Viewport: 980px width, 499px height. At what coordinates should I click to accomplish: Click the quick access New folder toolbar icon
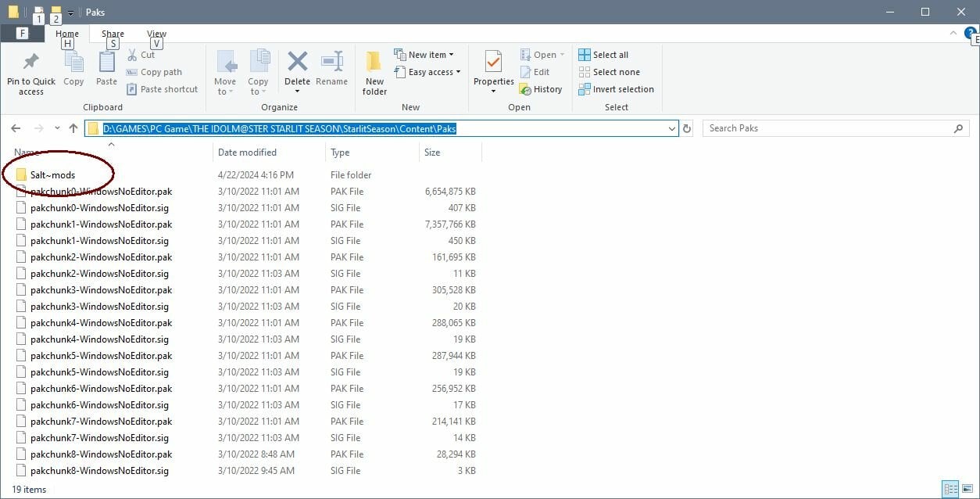(55, 13)
